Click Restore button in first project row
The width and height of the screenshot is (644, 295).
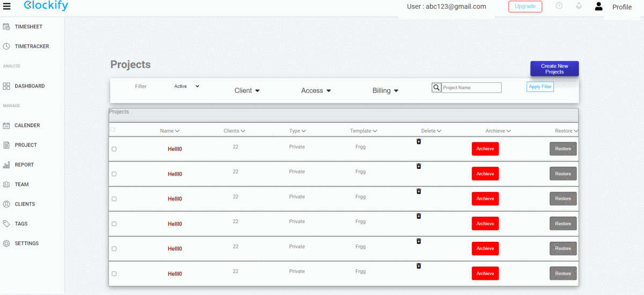pyautogui.click(x=563, y=149)
